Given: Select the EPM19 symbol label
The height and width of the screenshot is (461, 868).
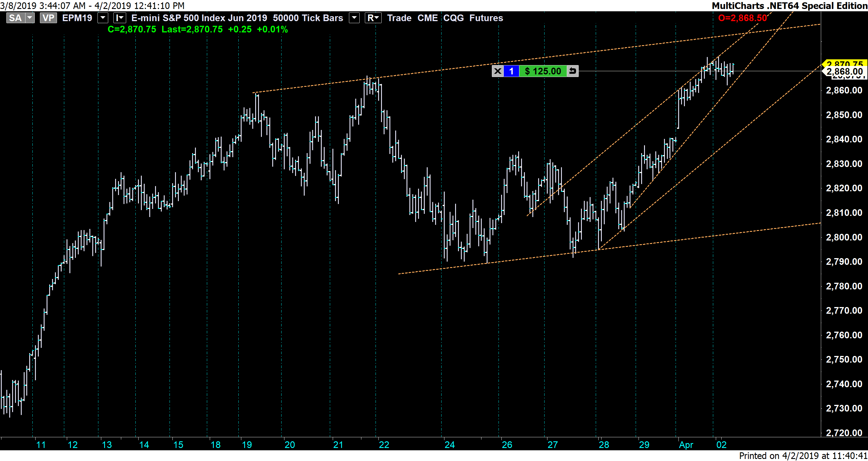Looking at the screenshot, I should (x=77, y=18).
